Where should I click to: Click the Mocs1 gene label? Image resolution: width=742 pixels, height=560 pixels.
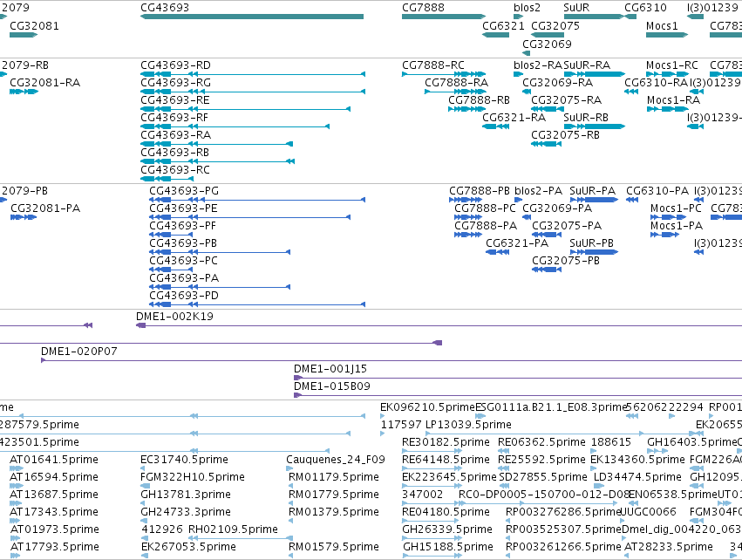pos(662,25)
